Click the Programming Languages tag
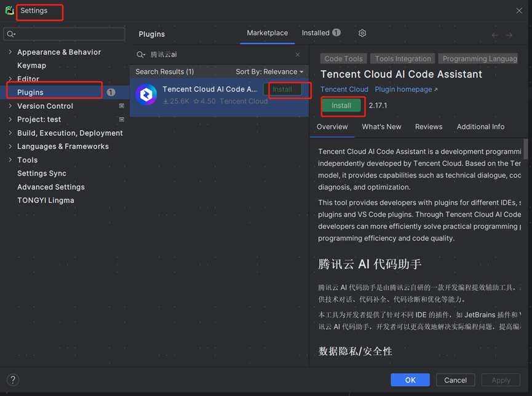 tap(478, 58)
